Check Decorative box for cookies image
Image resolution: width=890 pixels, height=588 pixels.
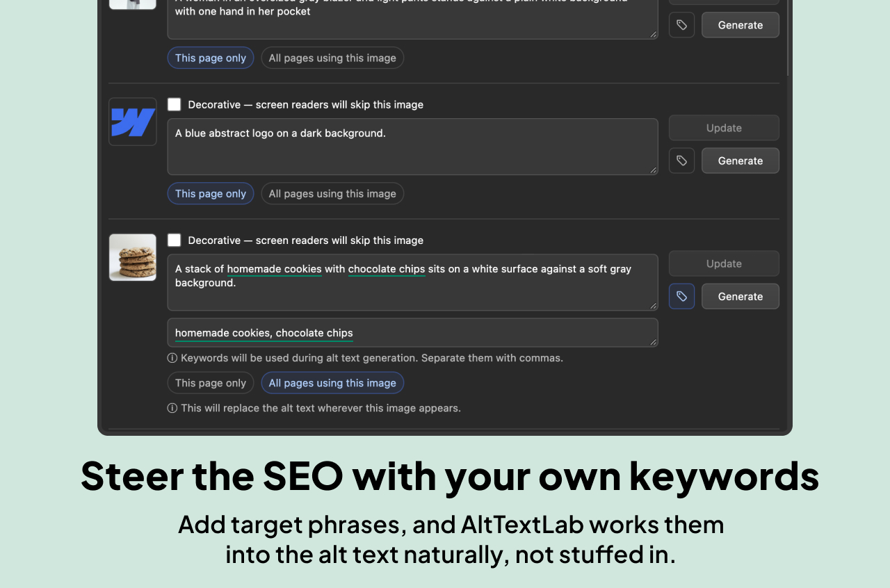[x=174, y=240]
